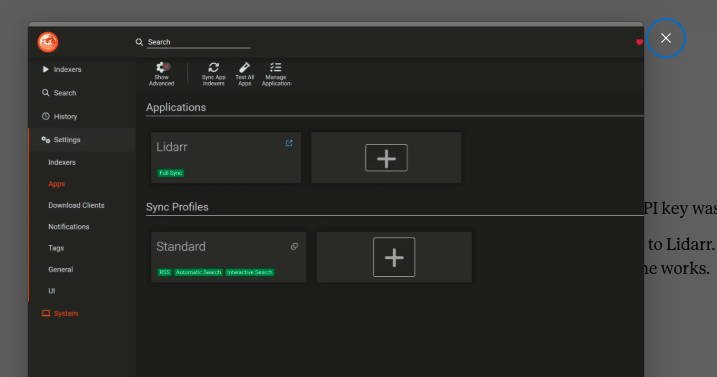Click the Full Sync label on Lidarr

[171, 173]
